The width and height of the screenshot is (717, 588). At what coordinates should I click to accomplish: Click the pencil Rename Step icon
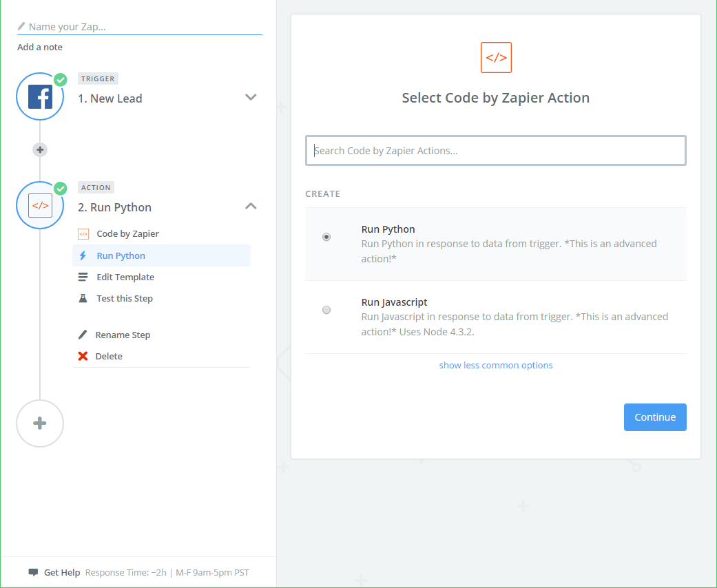click(x=83, y=335)
